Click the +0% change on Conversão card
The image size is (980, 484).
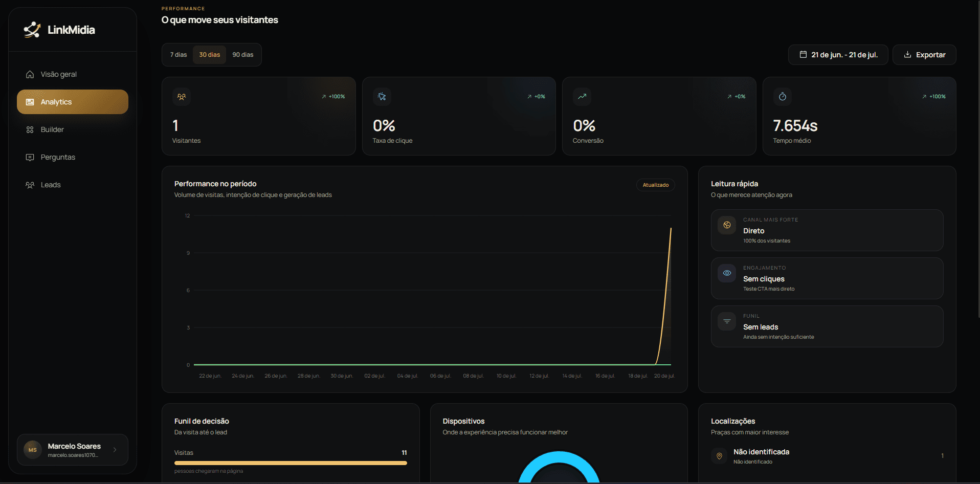click(737, 97)
